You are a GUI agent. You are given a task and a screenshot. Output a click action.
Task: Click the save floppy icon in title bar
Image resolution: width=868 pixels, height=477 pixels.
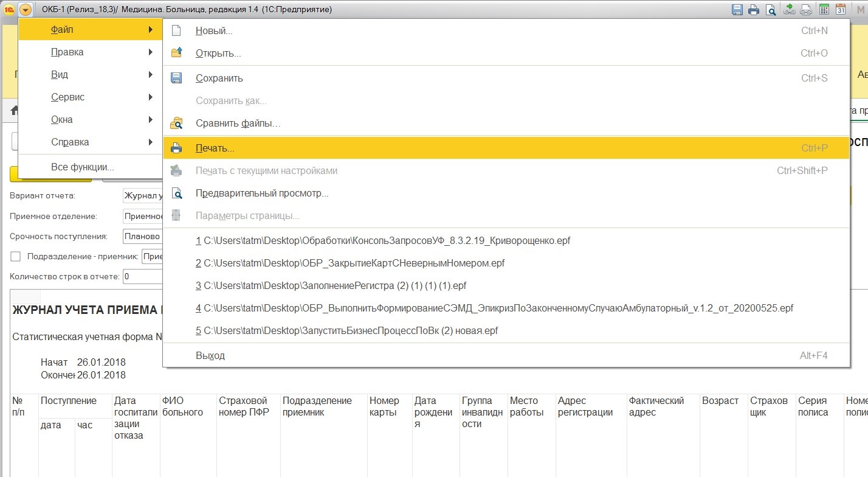tap(737, 10)
